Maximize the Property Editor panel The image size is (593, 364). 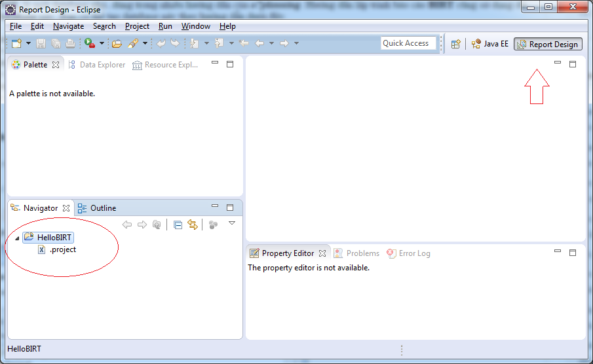[573, 253]
